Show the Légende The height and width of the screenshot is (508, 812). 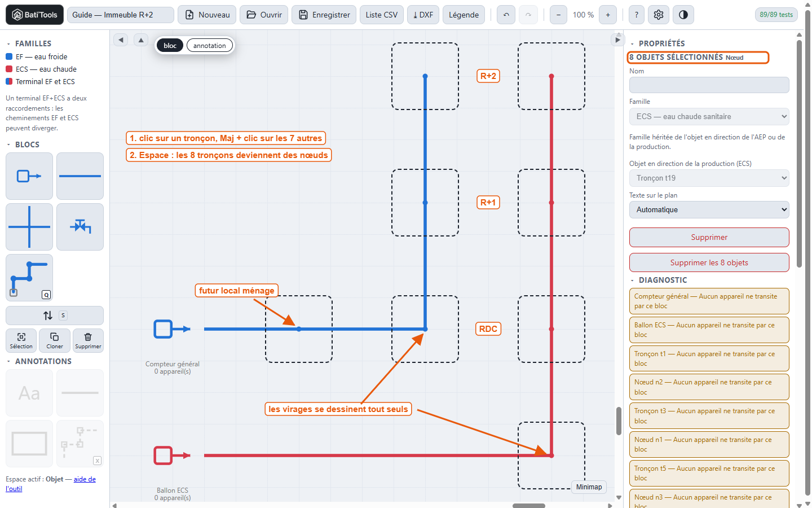464,15
